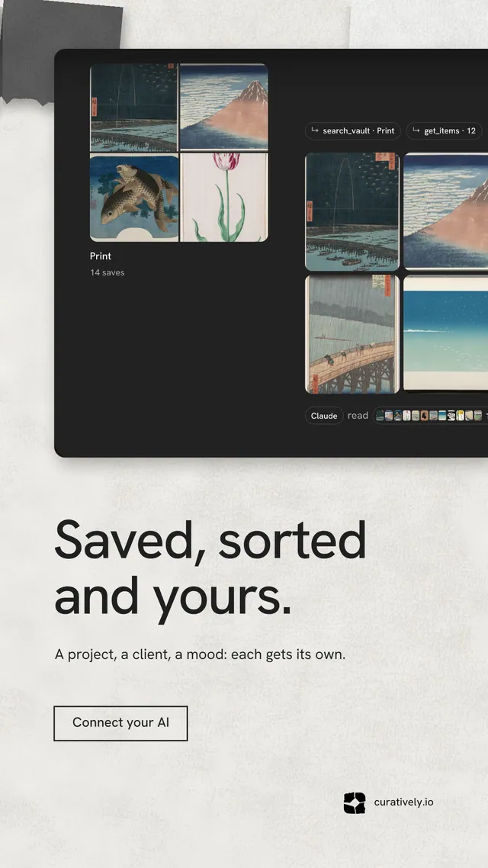Open the koi fish thumbnail in Print collection
Viewport: 488px width, 868px height.
134,198
